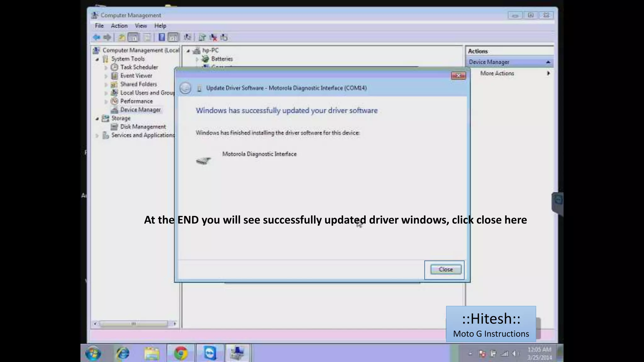Expand the Task Scheduler node
The image size is (644, 362).
point(106,68)
